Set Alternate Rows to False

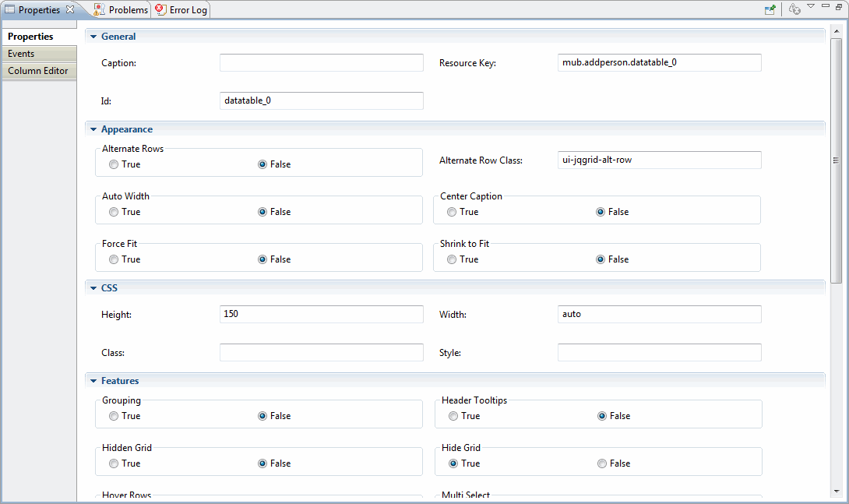[262, 164]
